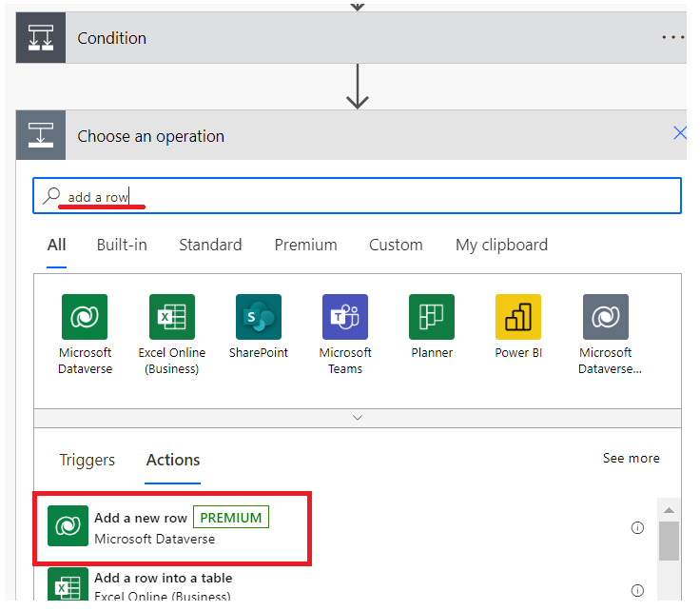This screenshot has width=700, height=611.
Task: Click the Condition step header title
Action: point(111,38)
